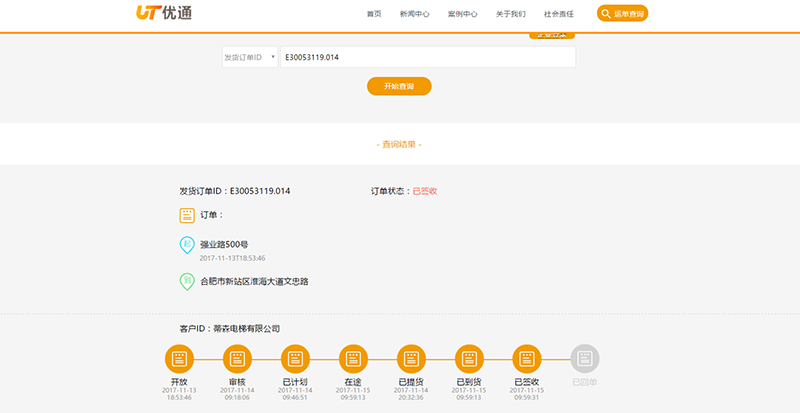The width and height of the screenshot is (800, 413).
Task: Open the 案例中心 nav item
Action: (x=462, y=14)
